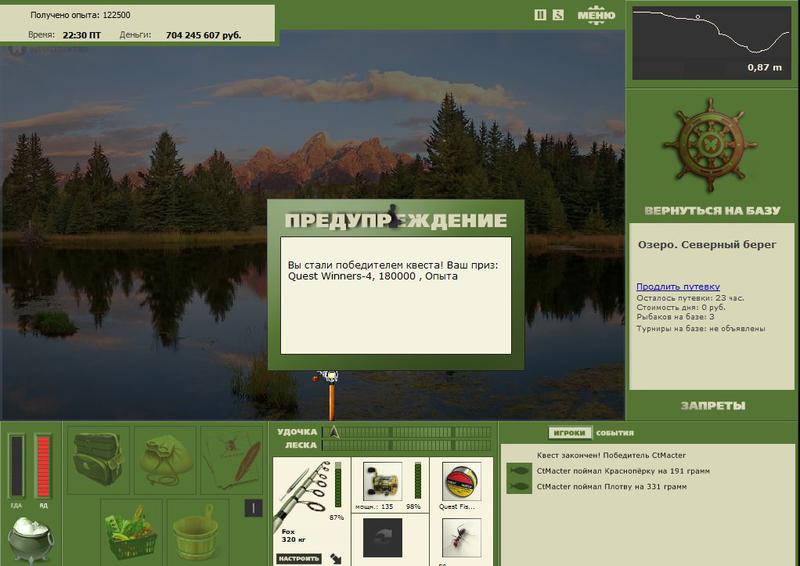
Task: Click the ship's wheel return-to-base icon
Action: pyautogui.click(x=710, y=145)
